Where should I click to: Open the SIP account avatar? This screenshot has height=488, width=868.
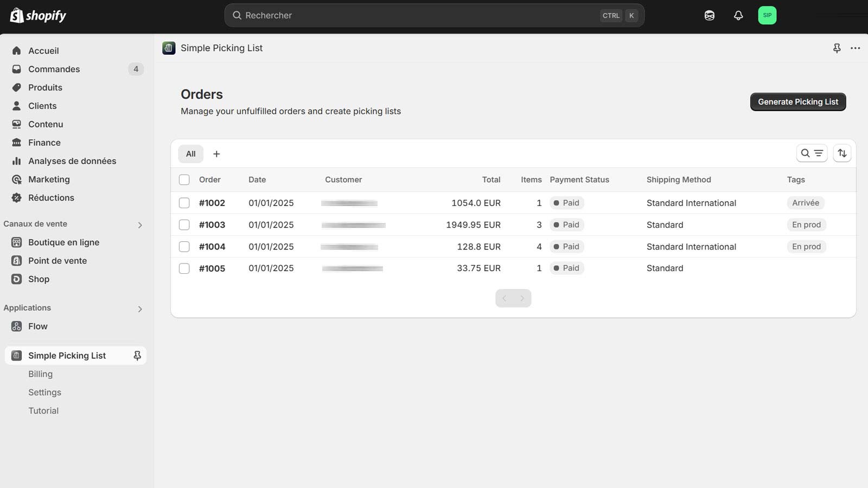click(x=767, y=15)
